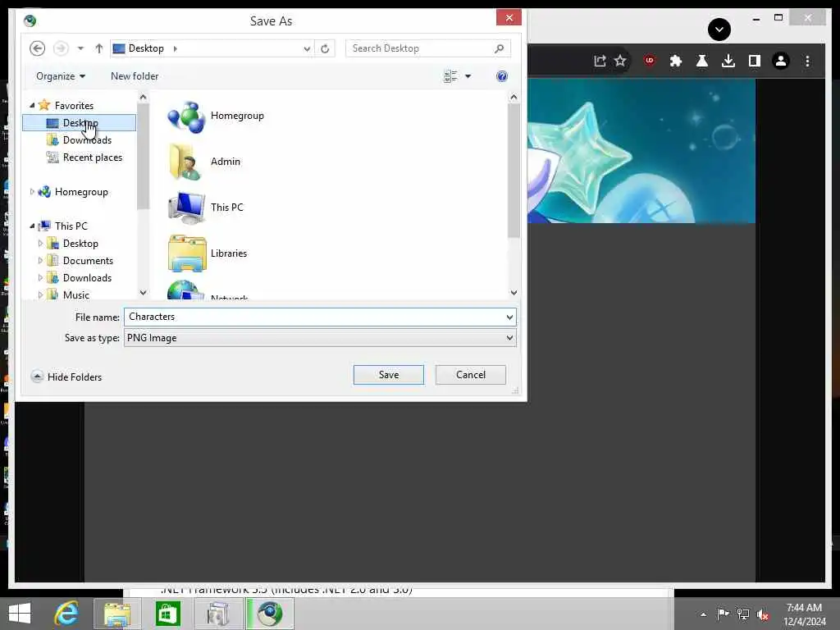The width and height of the screenshot is (840, 630).
Task: Expand Desktop under This PC
Action: (x=40, y=243)
